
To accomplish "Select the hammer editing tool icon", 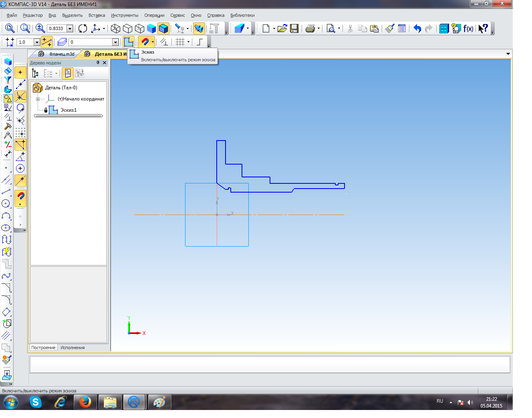I will coord(8,126).
